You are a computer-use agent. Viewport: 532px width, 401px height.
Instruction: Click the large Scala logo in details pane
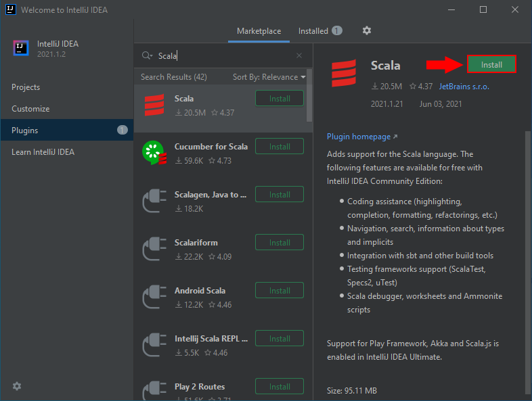coord(344,73)
